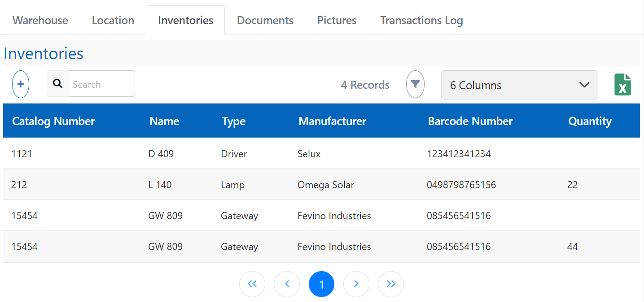This screenshot has width=644, height=302.
Task: Select the Pictures tab
Action: [x=337, y=21]
